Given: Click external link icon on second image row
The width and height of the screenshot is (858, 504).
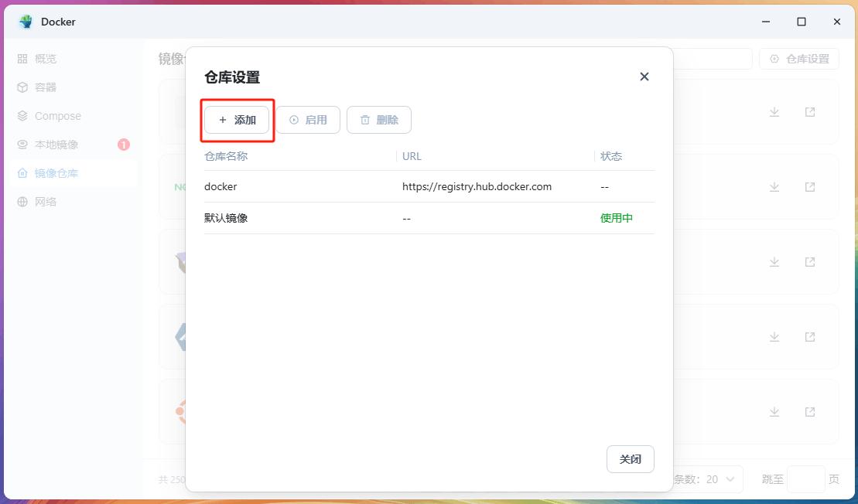Looking at the screenshot, I should (810, 187).
